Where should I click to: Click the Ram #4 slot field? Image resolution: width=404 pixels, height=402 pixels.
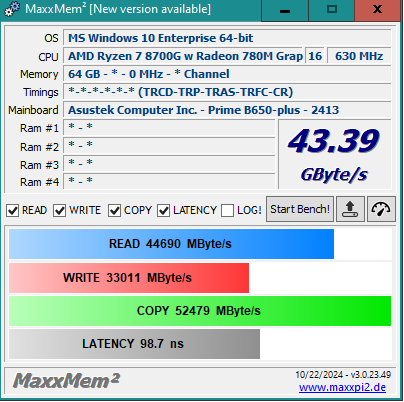click(169, 182)
